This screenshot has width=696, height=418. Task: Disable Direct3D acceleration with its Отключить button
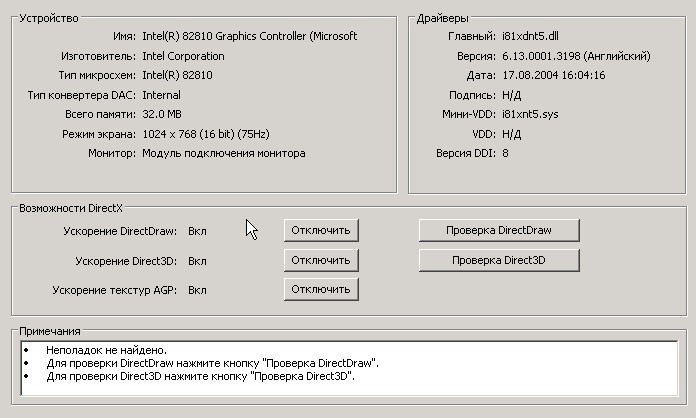click(x=321, y=260)
